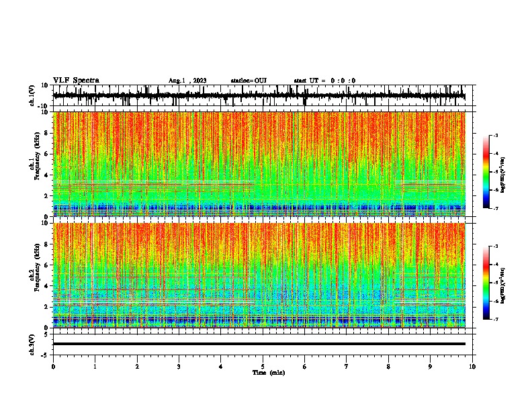Image resolution: width=532 pixels, height=411 pixels.
Task: Click the ch.2 colorbar log(PSD) label
Action: coord(502,286)
